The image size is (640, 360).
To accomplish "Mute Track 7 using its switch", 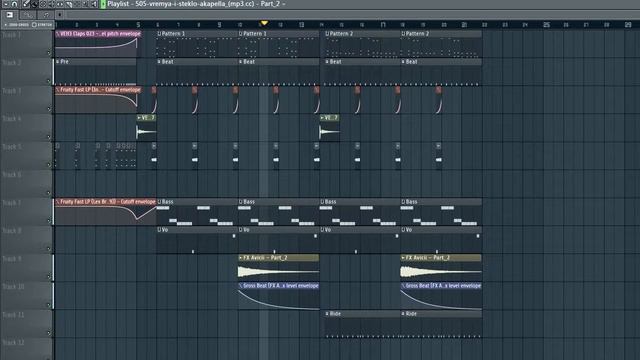I will point(49,221).
